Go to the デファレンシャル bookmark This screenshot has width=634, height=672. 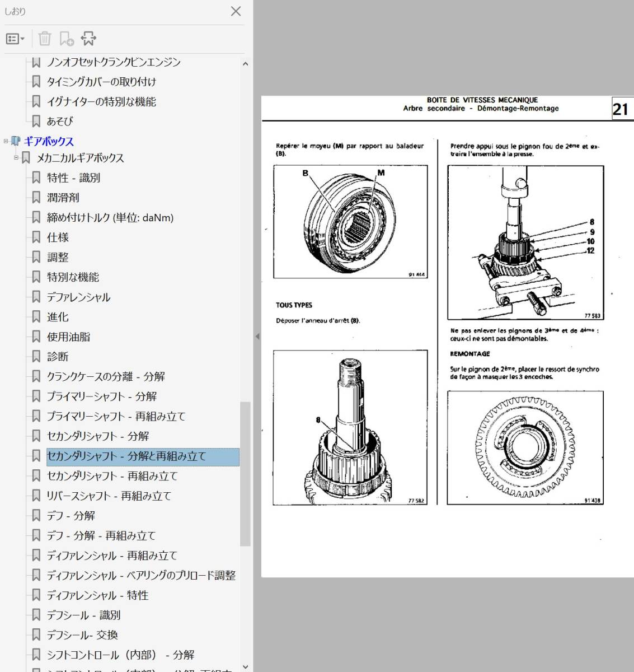coord(78,297)
